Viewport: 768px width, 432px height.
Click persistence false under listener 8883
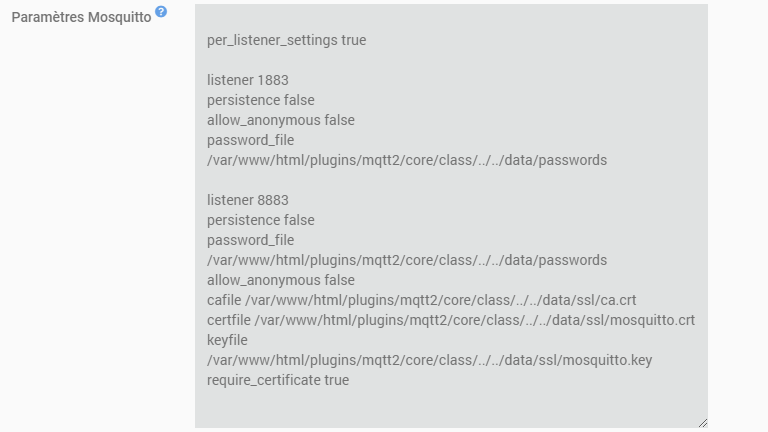(x=260, y=220)
